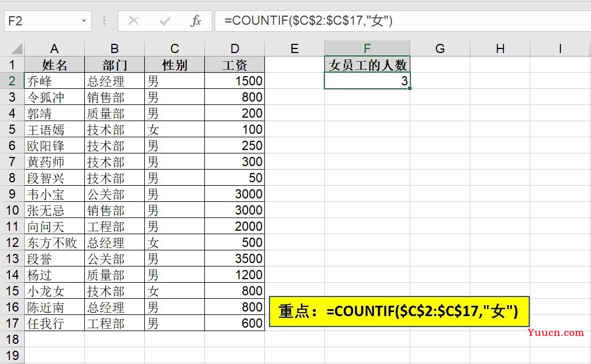Click the Select All triangle corner

(x=17, y=48)
